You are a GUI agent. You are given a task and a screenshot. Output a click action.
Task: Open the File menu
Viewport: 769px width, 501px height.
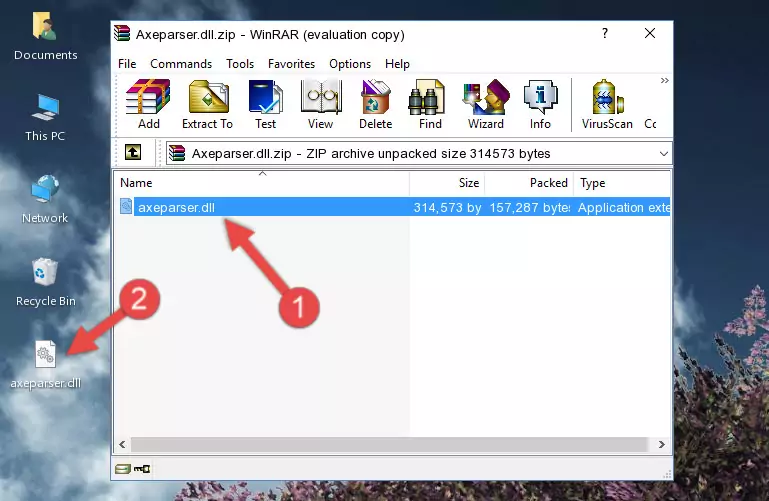127,64
